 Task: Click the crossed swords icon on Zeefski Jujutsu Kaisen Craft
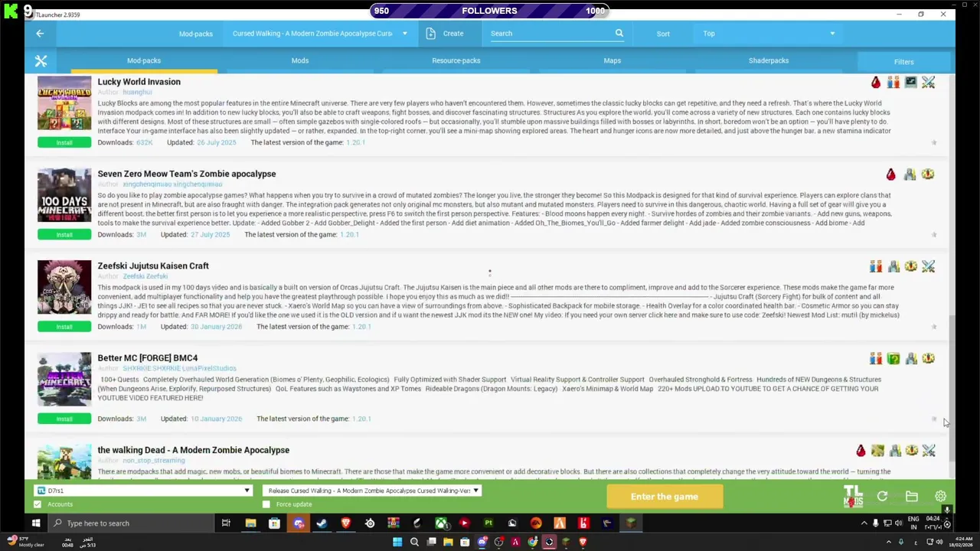point(928,266)
